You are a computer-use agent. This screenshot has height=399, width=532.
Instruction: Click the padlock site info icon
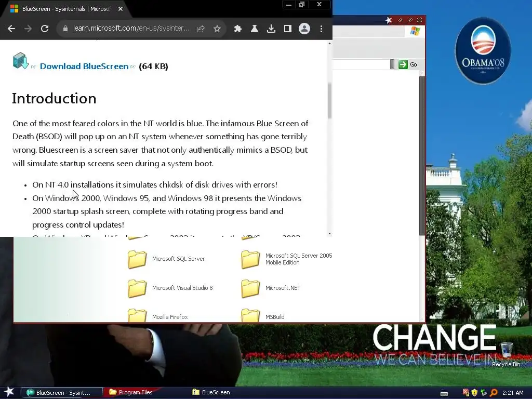[x=65, y=29]
